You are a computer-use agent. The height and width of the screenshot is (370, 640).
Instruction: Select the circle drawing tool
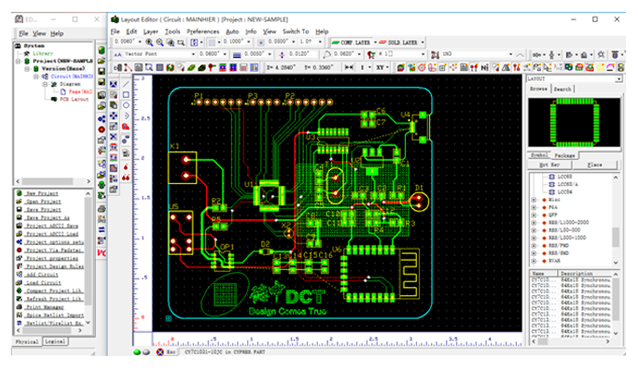(126, 105)
